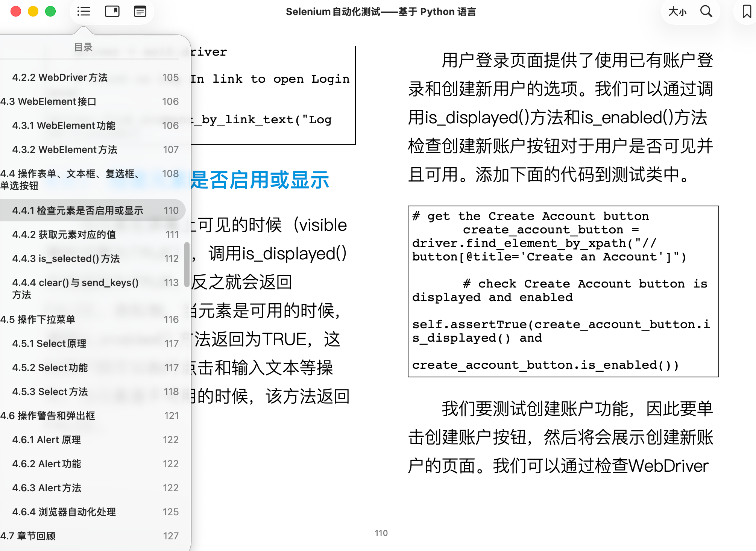This screenshot has width=756, height=551.
Task: Open 4.6.4 浏览器自动化处理 section
Action: [64, 512]
